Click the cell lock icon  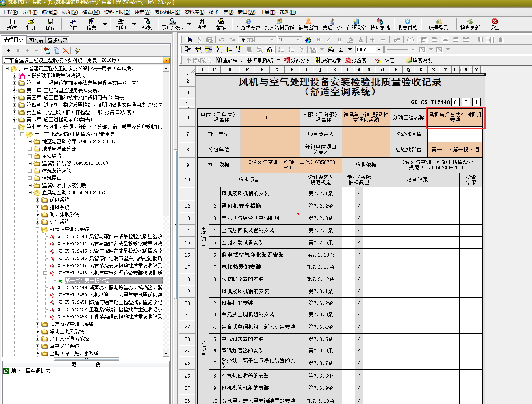pyautogui.click(x=269, y=50)
